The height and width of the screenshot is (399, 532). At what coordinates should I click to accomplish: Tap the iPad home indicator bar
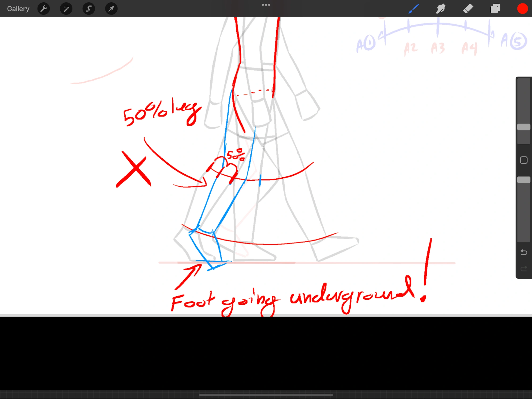tap(266, 395)
